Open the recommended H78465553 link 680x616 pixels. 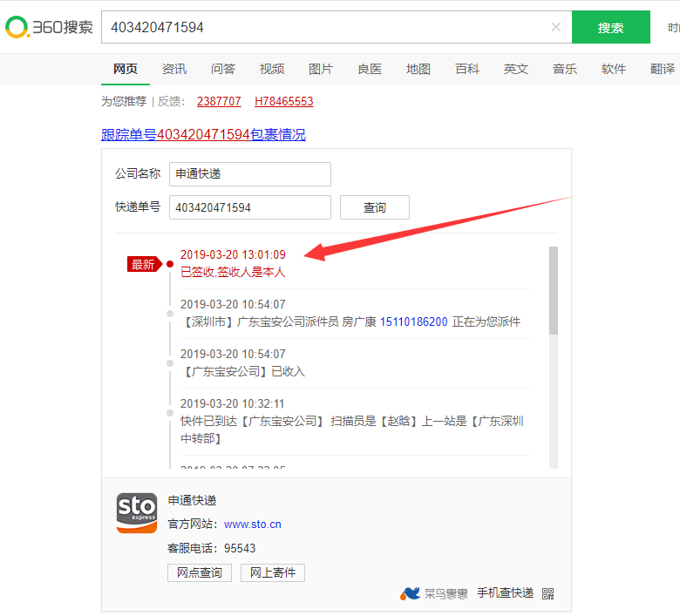click(x=283, y=101)
